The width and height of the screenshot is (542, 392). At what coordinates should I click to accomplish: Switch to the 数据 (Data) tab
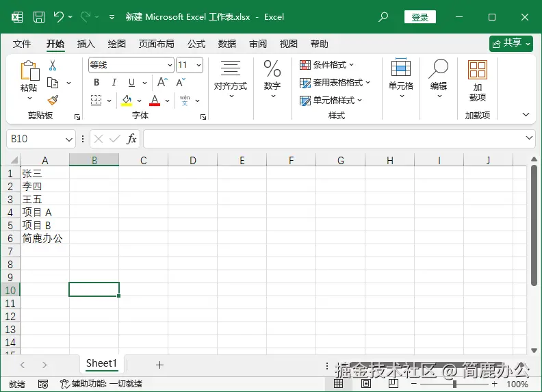click(x=227, y=44)
